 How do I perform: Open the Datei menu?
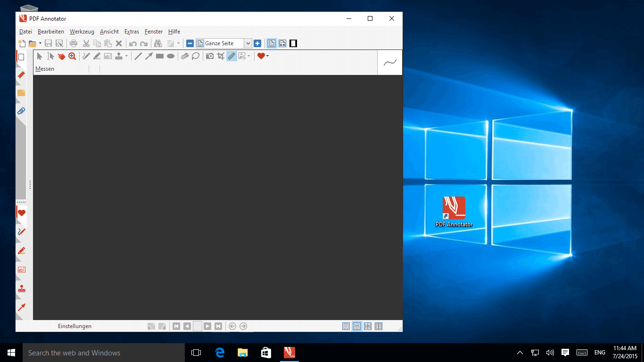click(25, 32)
